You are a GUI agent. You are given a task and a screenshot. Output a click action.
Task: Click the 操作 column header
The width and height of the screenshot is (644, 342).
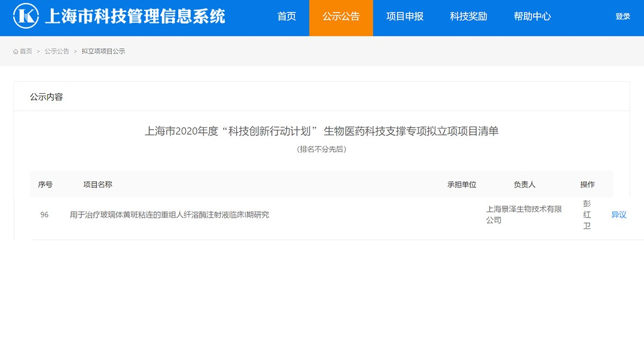click(588, 185)
